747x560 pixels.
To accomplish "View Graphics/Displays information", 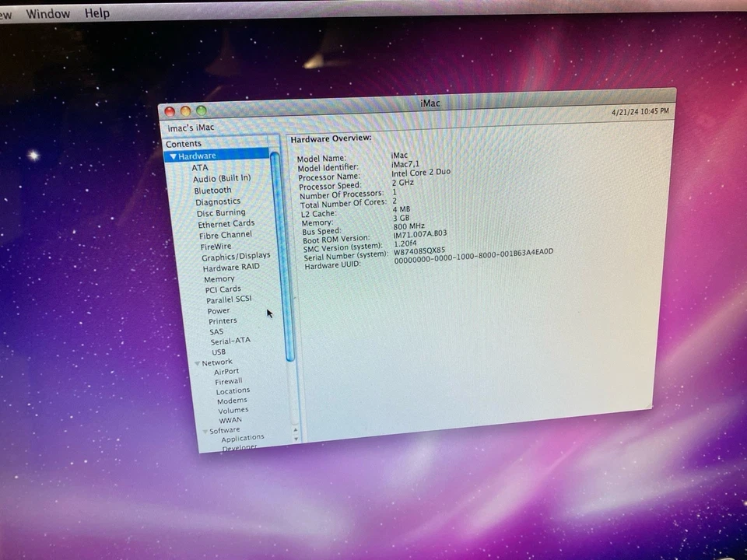I will coord(236,256).
